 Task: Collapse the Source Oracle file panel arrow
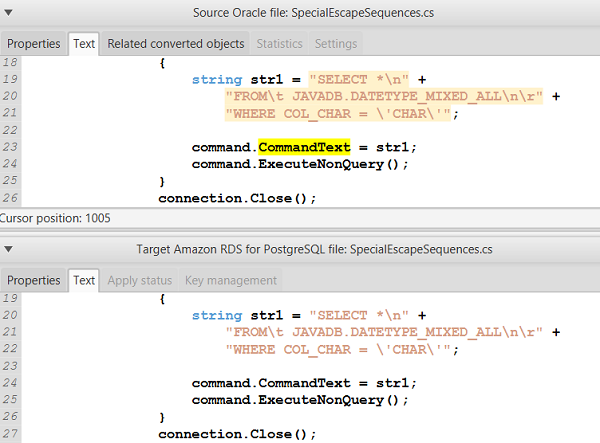tap(9, 12)
